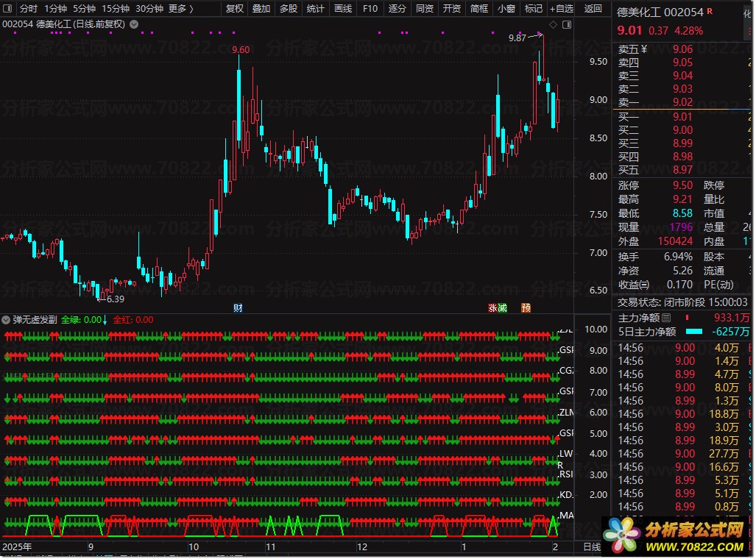Click 开资 toolbar button
756x559 pixels.
point(452,8)
